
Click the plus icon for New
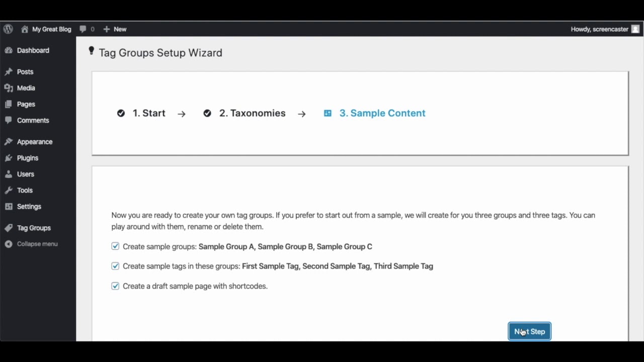pyautogui.click(x=106, y=29)
